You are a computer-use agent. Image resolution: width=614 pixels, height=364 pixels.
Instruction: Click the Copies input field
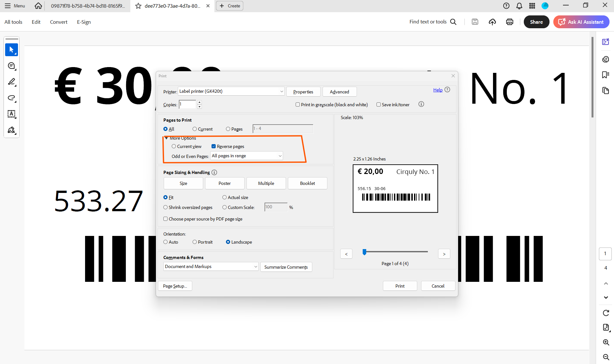[x=187, y=104]
